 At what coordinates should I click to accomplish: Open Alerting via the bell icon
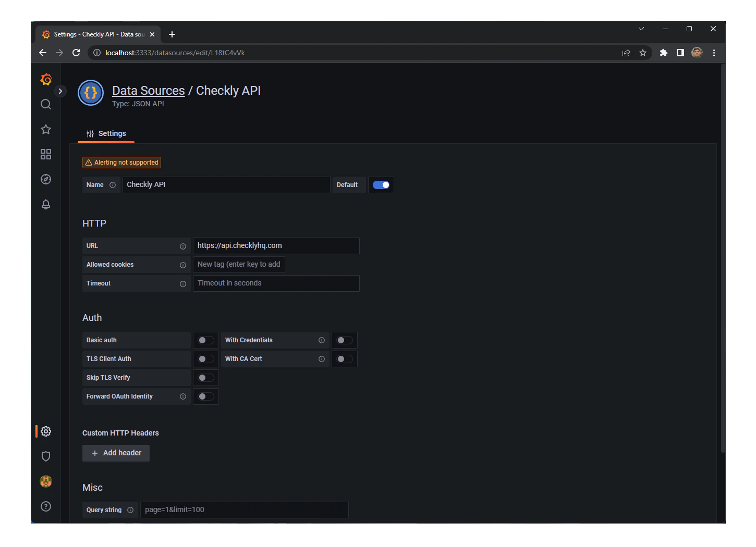click(x=46, y=204)
